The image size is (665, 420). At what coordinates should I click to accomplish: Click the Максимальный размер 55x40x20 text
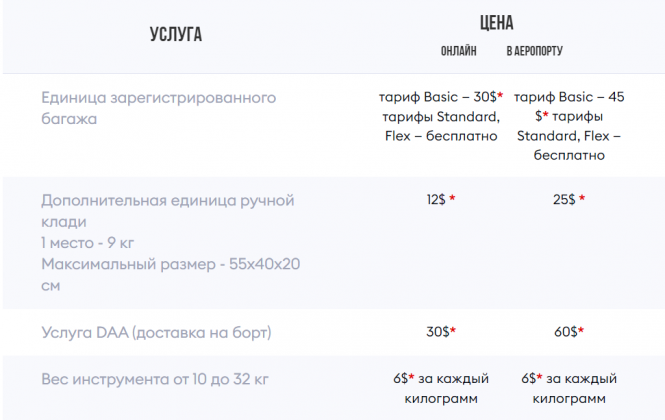click(x=170, y=264)
